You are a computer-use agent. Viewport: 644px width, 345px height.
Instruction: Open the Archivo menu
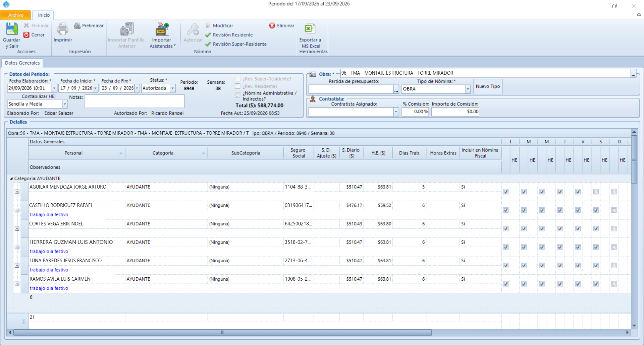coord(15,15)
